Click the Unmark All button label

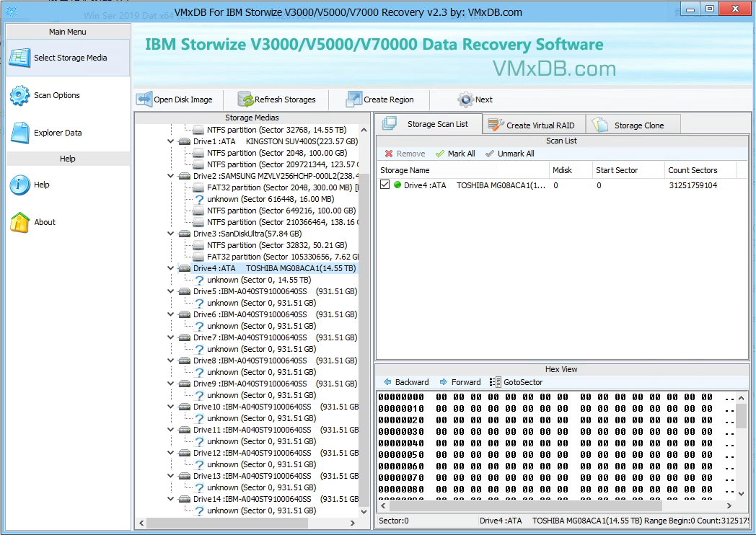pos(516,154)
